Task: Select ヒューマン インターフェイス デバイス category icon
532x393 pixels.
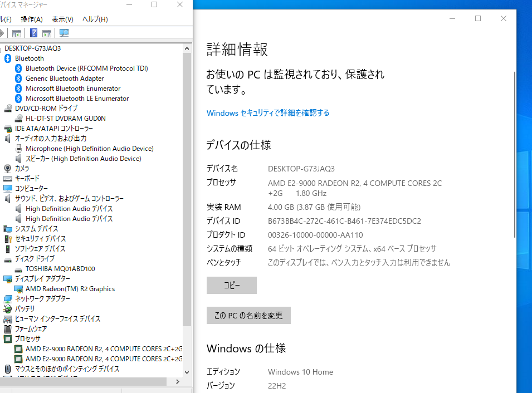Action: tap(8, 319)
